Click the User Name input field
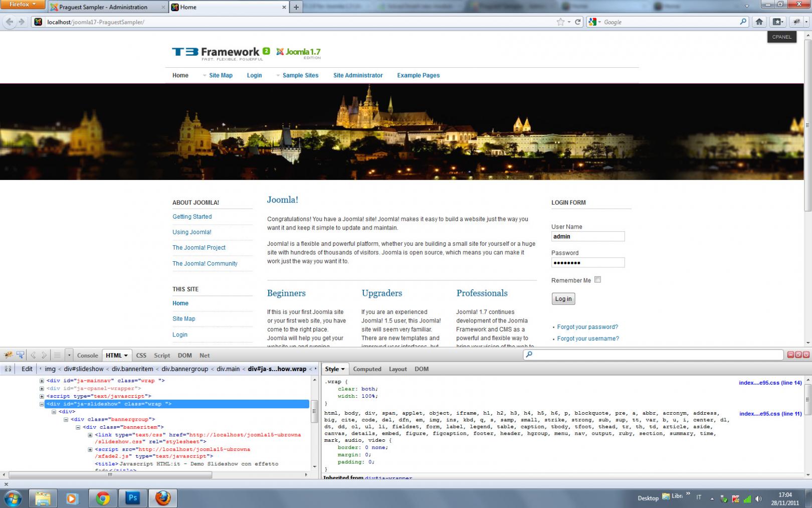This screenshot has width=812, height=508. (588, 236)
